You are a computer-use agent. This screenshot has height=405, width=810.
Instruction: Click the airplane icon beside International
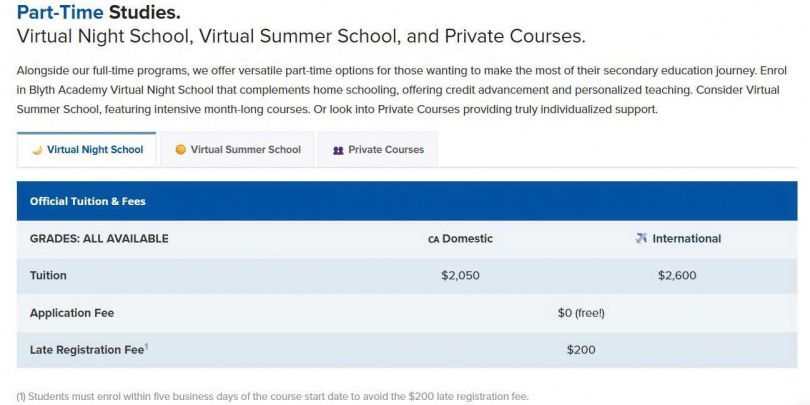click(641, 238)
